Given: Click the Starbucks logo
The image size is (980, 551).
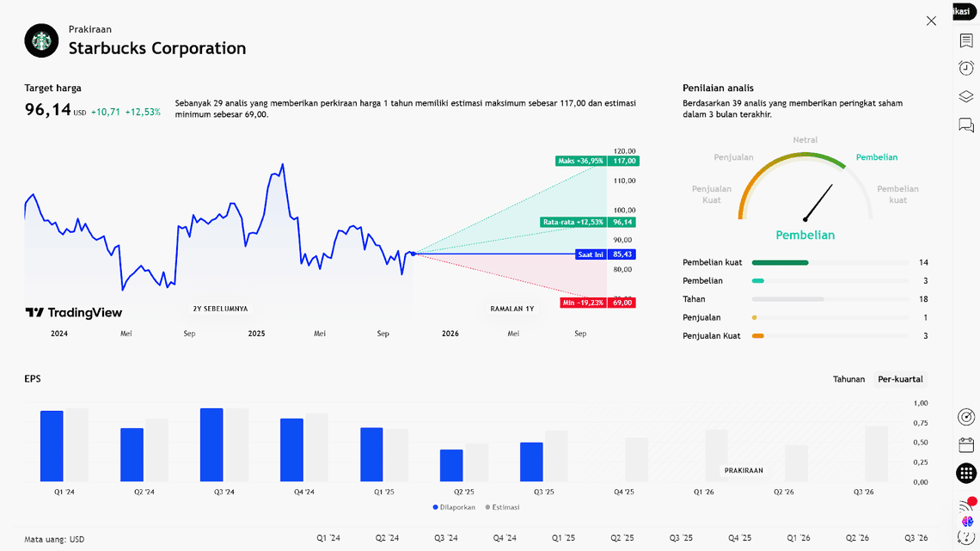Looking at the screenshot, I should [41, 40].
